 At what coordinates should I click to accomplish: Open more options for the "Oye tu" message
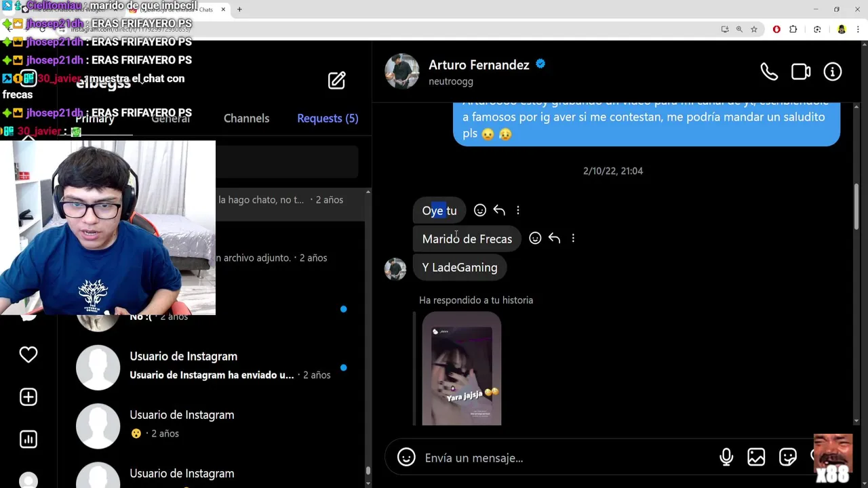(x=518, y=211)
